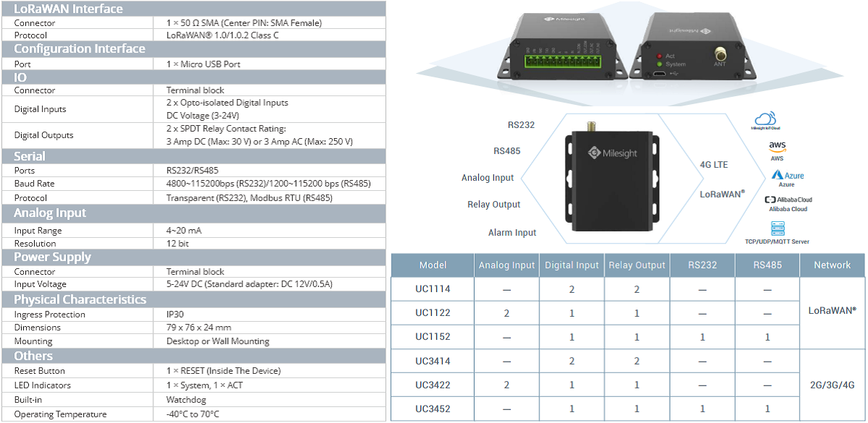Click the RESET (Inside The Device) value
Image resolution: width=868 pixels, height=423 pixels.
224,371
